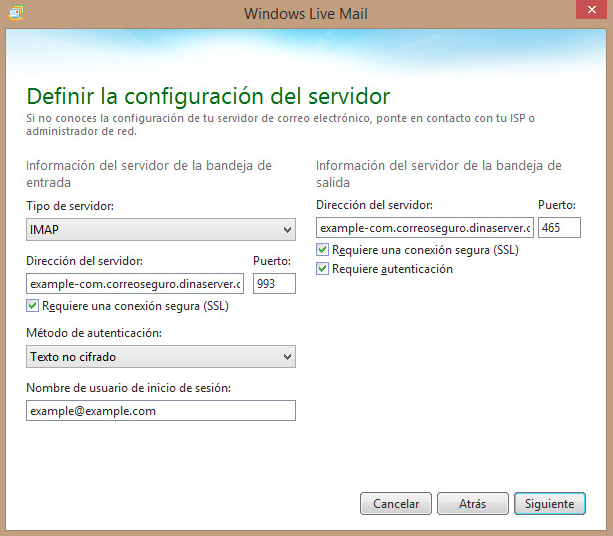
Task: Click the incoming server Puerto label
Action: click(272, 261)
